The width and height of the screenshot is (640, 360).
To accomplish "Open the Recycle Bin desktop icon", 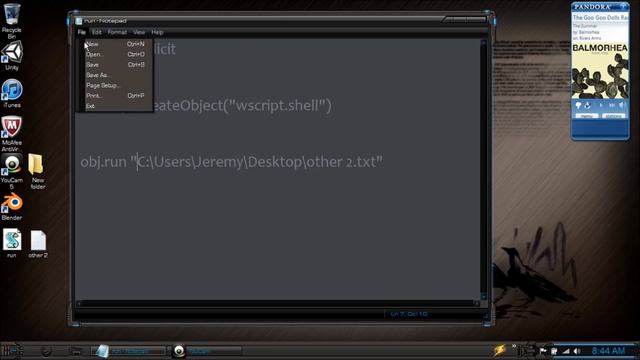I will (12, 20).
